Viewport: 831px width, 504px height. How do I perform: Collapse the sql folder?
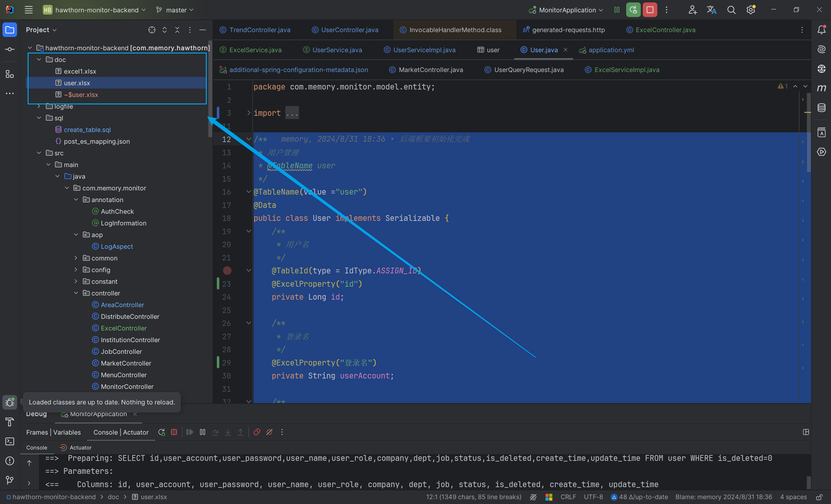pos(39,118)
